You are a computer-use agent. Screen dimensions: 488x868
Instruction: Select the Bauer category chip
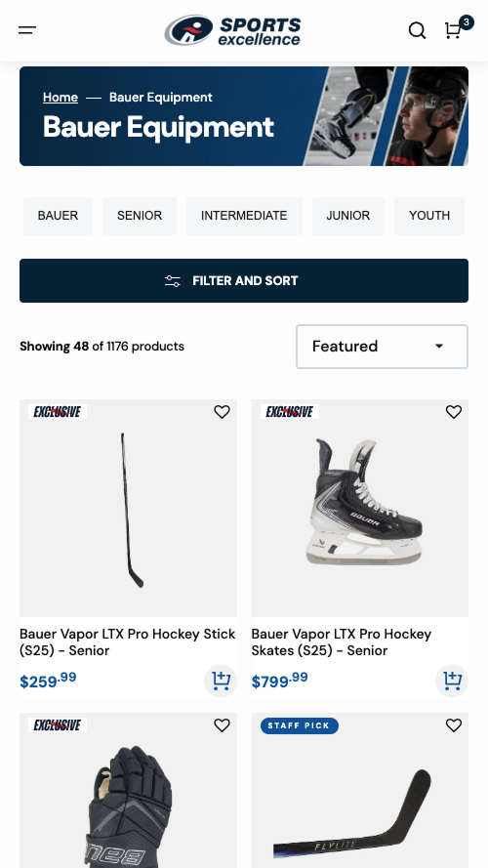58,216
